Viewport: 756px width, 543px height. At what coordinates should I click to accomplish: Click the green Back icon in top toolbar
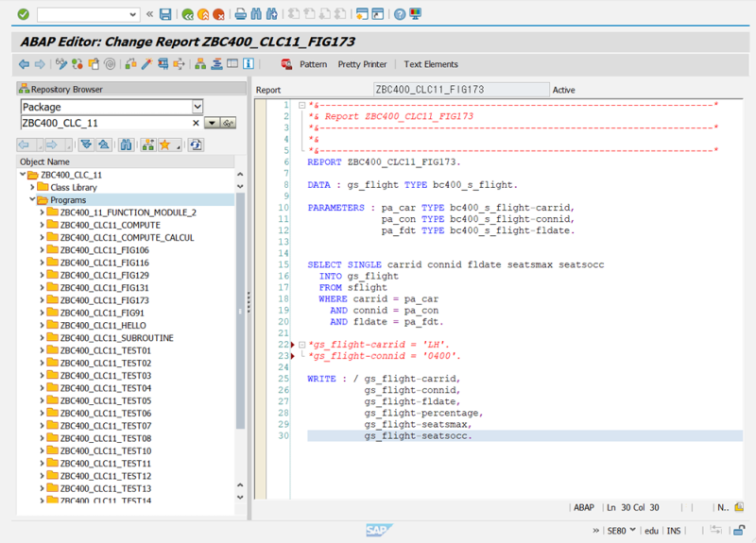(187, 14)
